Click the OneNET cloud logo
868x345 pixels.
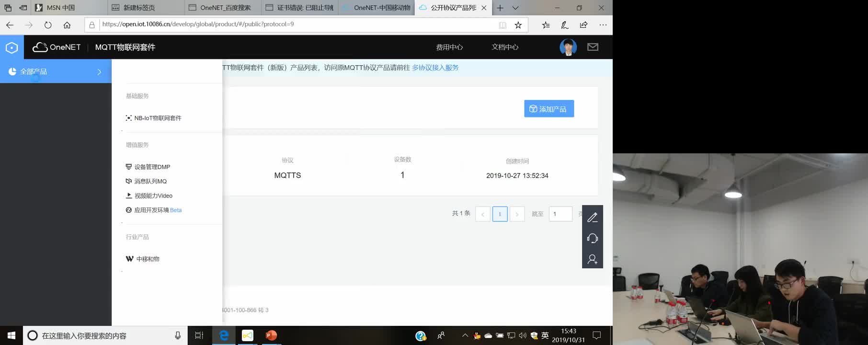57,47
